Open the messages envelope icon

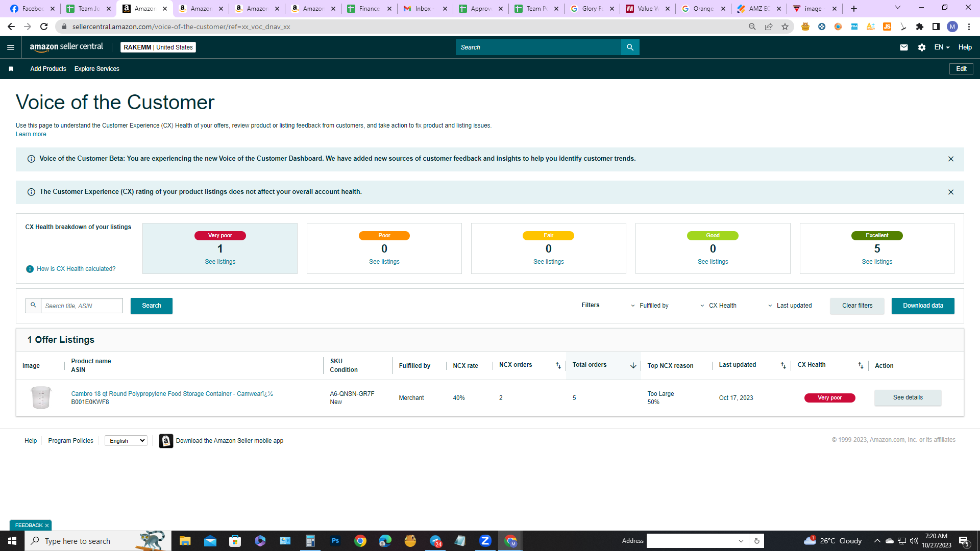pos(903,47)
